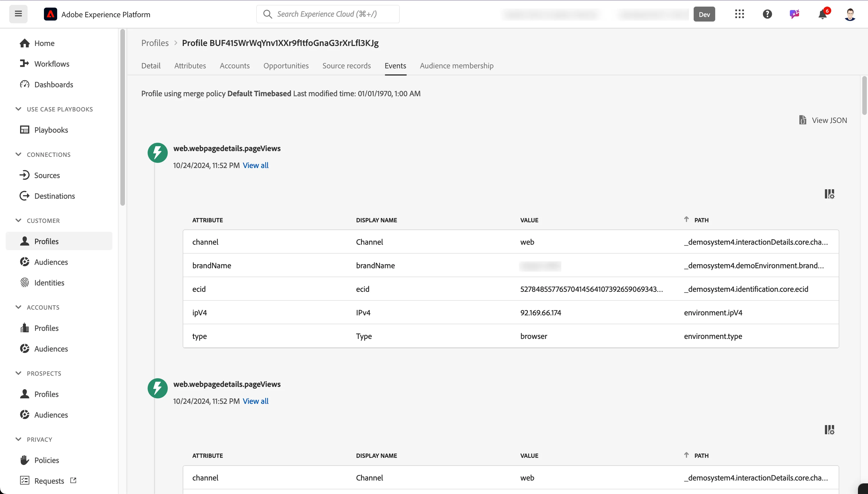This screenshot has width=868, height=494.
Task: Open column settings icon for first event table
Action: (x=829, y=194)
